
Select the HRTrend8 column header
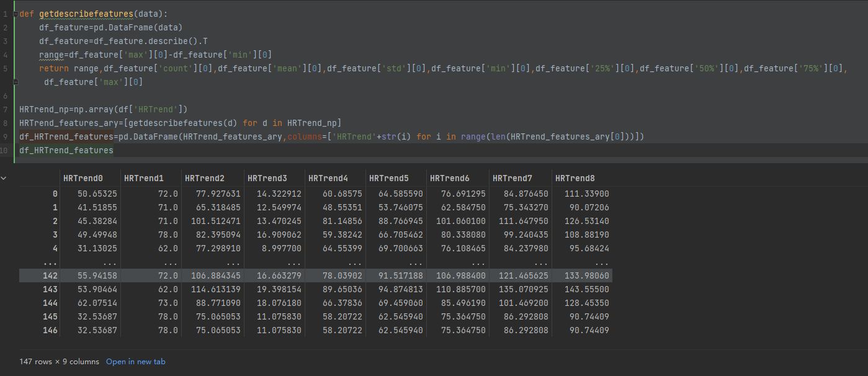[575, 178]
